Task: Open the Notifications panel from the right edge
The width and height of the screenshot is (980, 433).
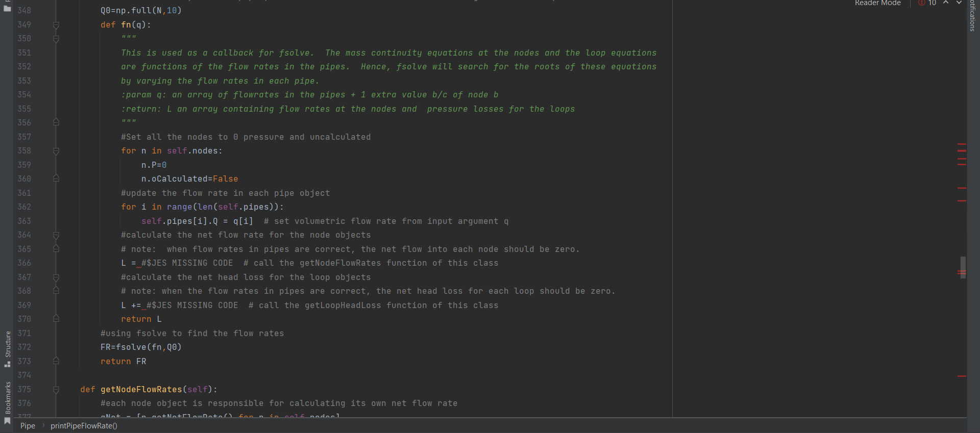Action: coord(973,15)
